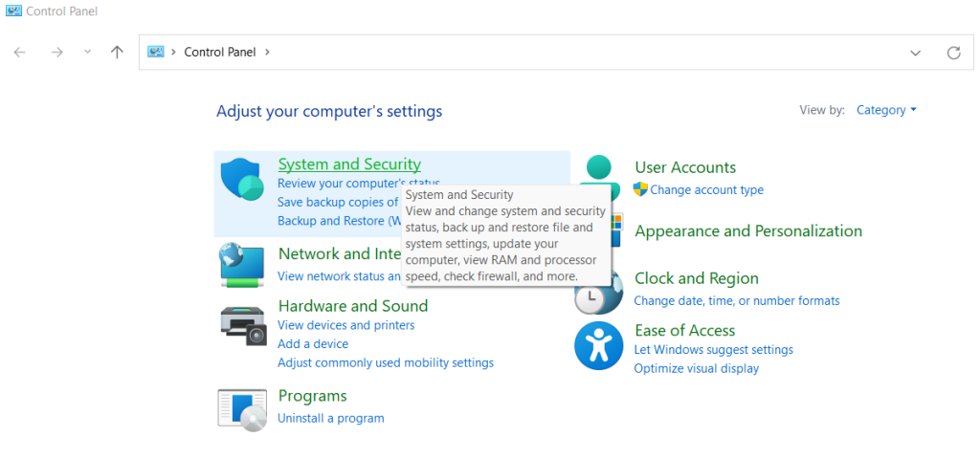Viewport: 980px width, 459px height.
Task: Open Save backup copies link
Action: pos(338,202)
